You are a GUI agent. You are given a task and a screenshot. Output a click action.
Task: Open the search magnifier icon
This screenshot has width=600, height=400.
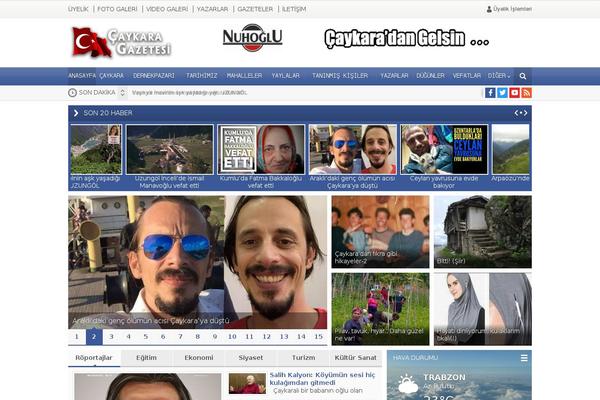click(x=523, y=76)
